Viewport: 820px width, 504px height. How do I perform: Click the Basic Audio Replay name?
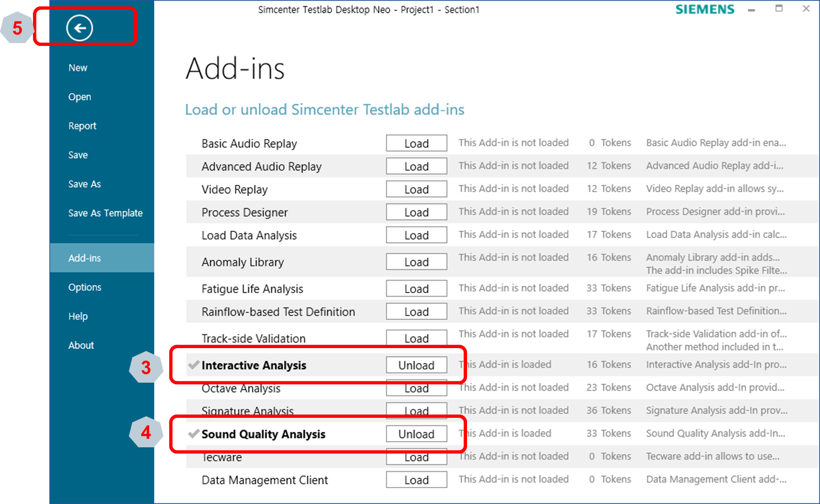[249, 143]
